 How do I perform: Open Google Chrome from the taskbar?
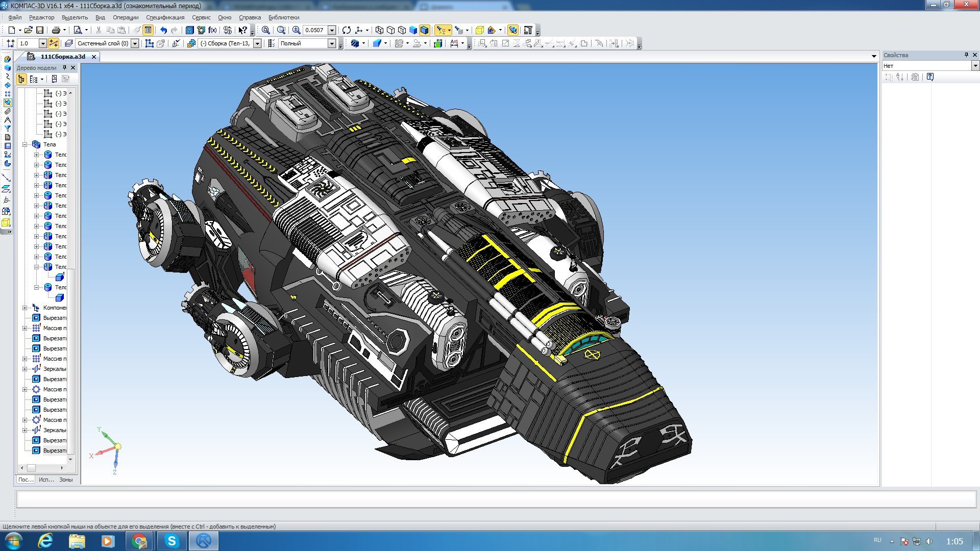(139, 541)
